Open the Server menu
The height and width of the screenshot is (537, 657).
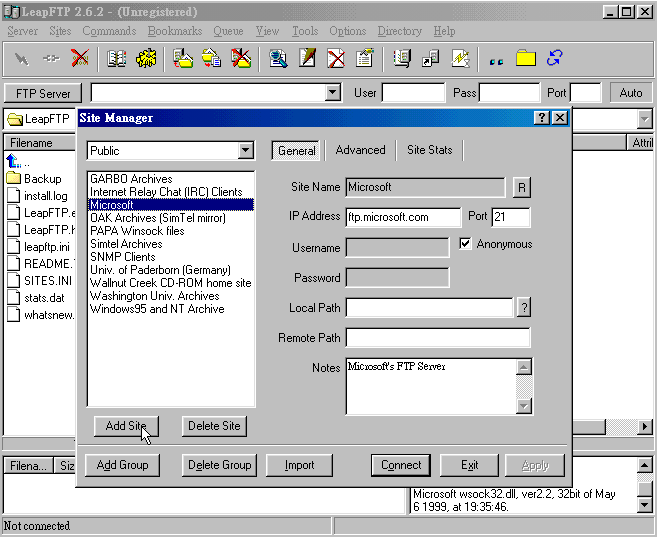(x=23, y=31)
